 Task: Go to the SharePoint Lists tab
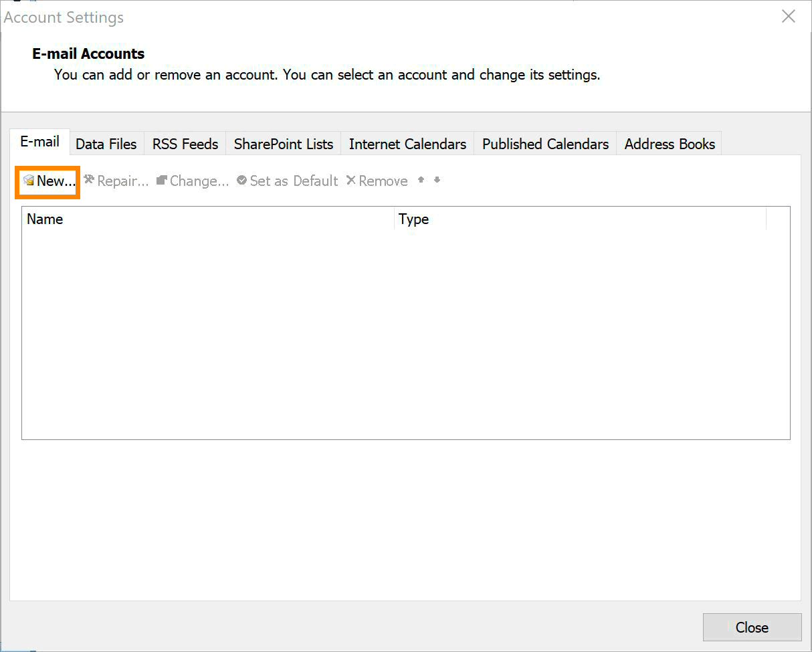pyautogui.click(x=284, y=144)
